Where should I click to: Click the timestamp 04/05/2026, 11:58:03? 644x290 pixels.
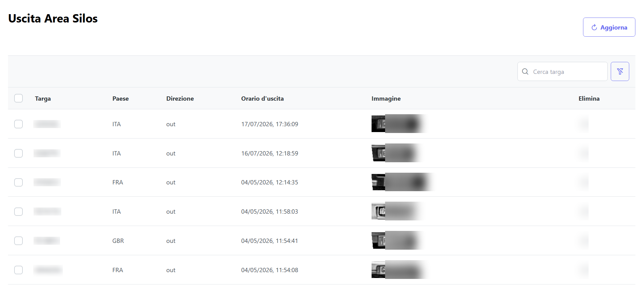tap(270, 211)
